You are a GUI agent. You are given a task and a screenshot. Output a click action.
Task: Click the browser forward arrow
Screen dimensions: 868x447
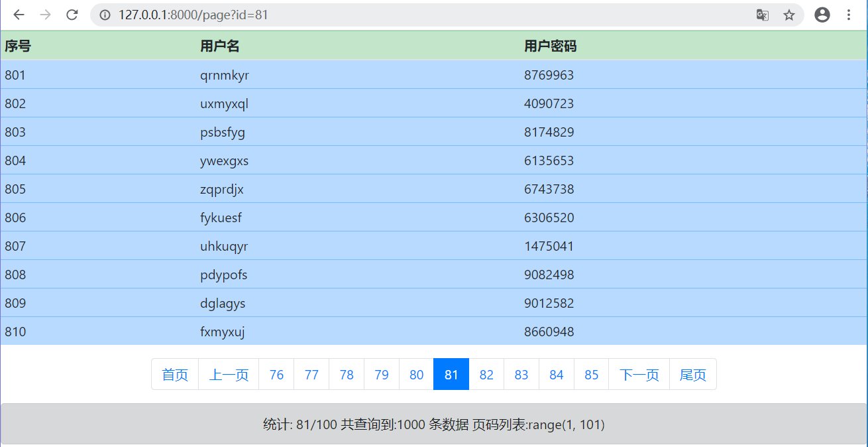tap(45, 15)
